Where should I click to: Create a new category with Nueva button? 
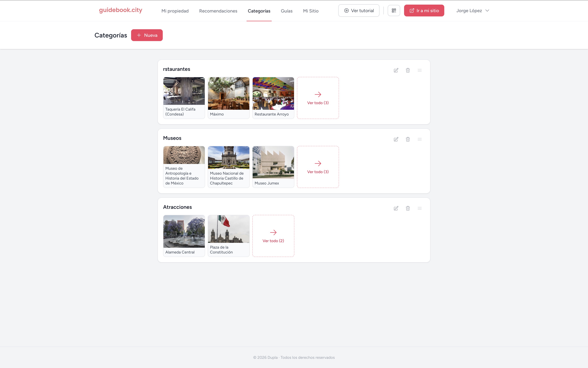(147, 35)
